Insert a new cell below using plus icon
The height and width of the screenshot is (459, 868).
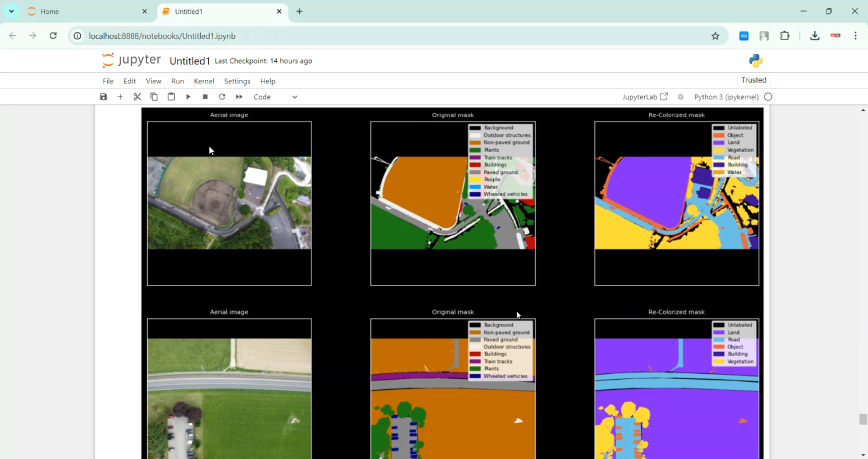(x=120, y=97)
